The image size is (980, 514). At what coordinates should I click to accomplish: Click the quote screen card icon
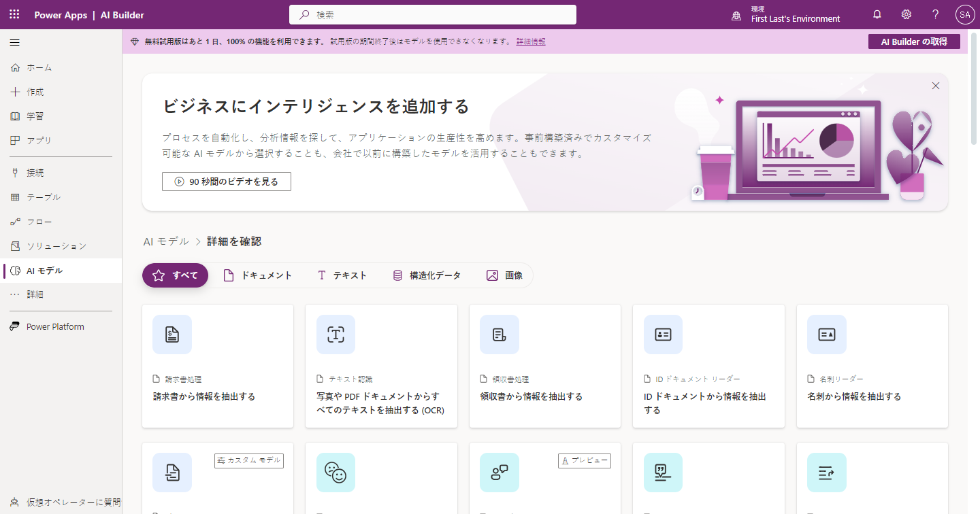(663, 473)
